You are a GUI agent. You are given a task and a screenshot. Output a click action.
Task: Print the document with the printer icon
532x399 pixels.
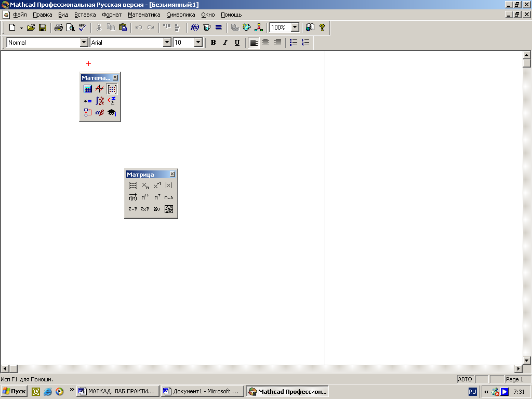[x=59, y=28]
